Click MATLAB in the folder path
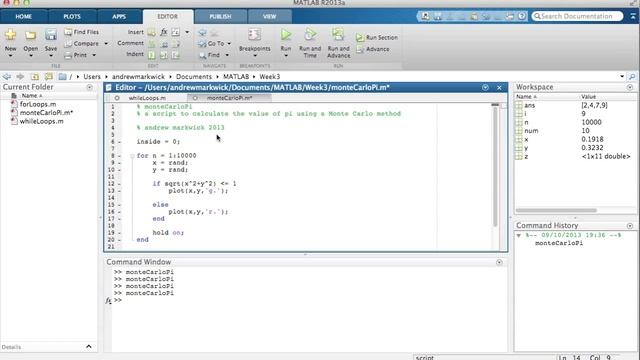Image resolution: width=640 pixels, height=360 pixels. point(236,76)
